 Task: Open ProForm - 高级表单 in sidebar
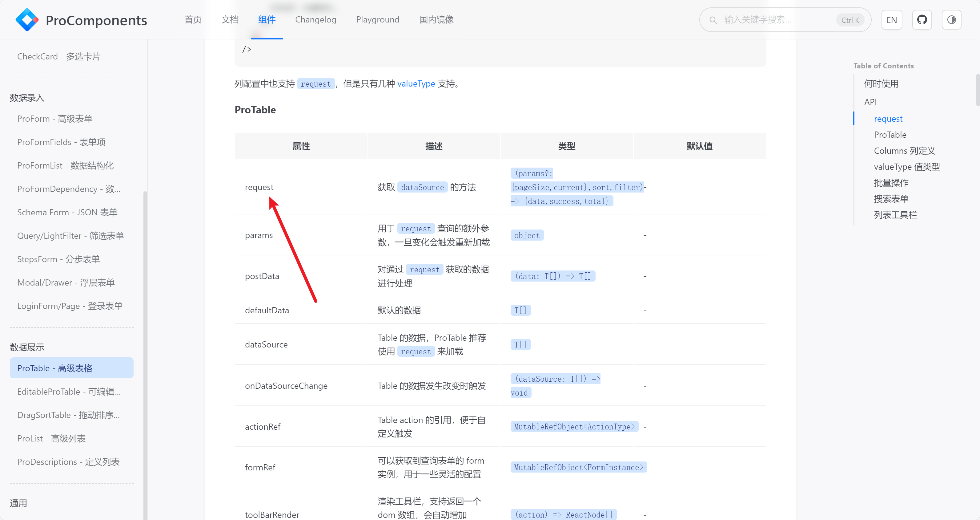click(x=71, y=119)
